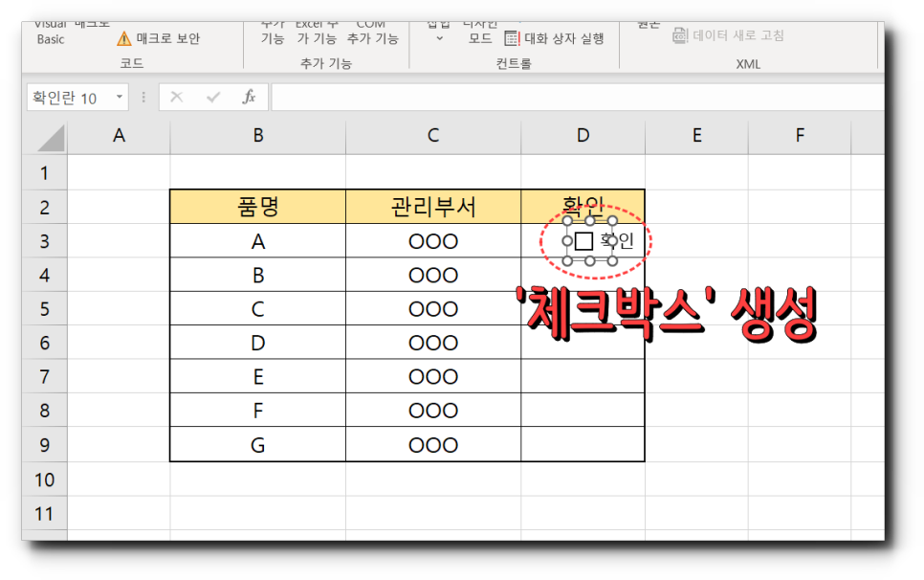Click empty cell D9 in 확인 column
The height and width of the screenshot is (580, 924).
583,444
